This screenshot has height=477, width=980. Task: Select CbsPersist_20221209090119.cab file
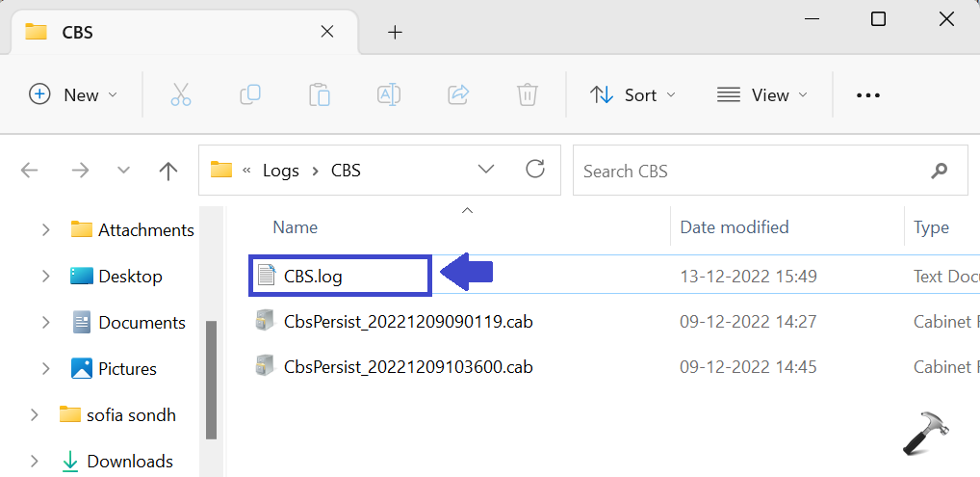pyautogui.click(x=407, y=322)
